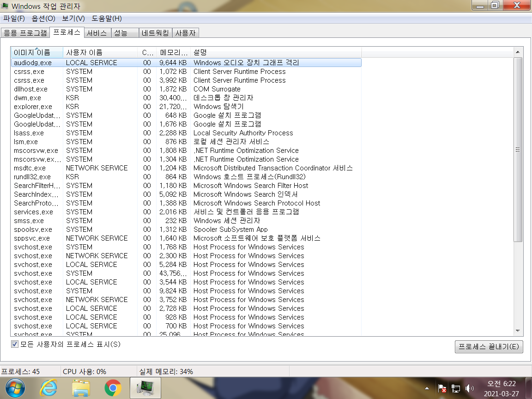The image size is (532, 399).
Task: Select sppsvc.exe process row
Action: click(186, 238)
